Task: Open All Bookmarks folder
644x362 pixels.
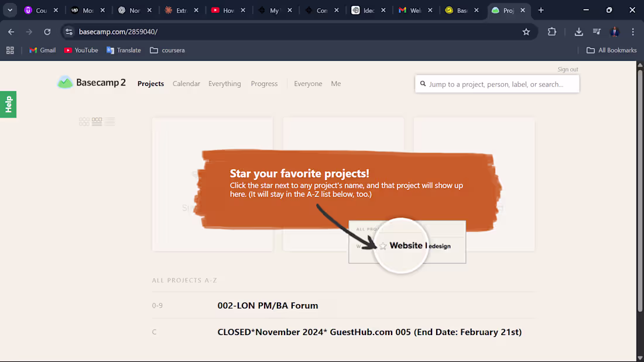Action: pyautogui.click(x=612, y=50)
